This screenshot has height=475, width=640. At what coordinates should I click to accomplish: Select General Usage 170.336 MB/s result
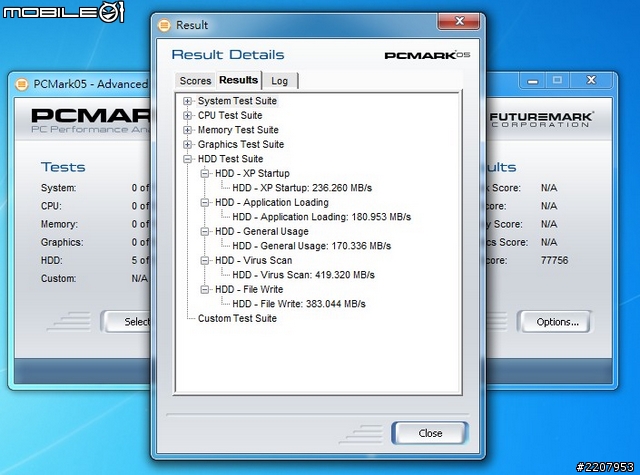(311, 246)
